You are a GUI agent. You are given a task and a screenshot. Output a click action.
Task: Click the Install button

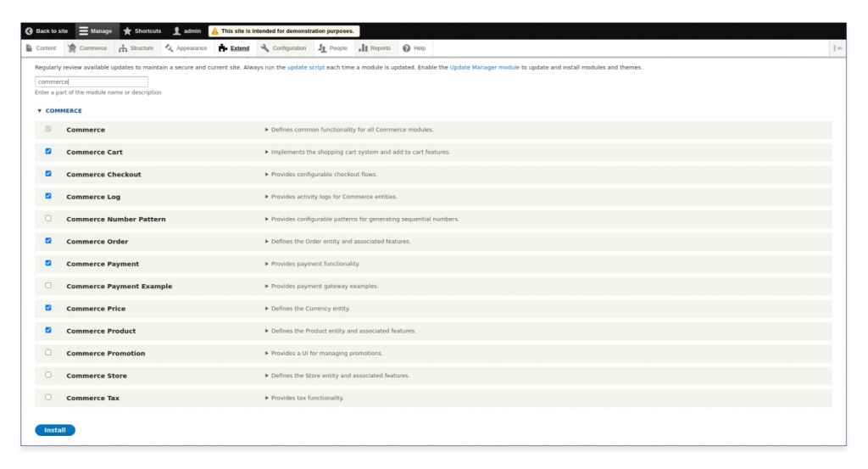tap(55, 430)
